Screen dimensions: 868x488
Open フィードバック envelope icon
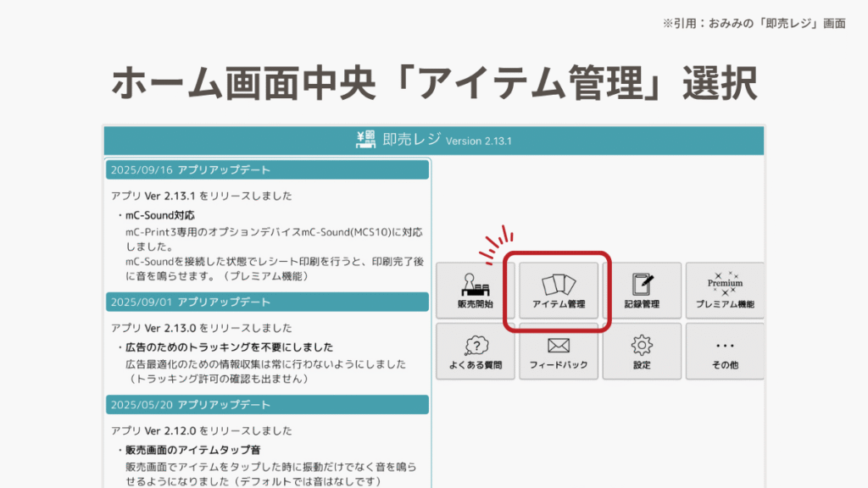(x=559, y=352)
